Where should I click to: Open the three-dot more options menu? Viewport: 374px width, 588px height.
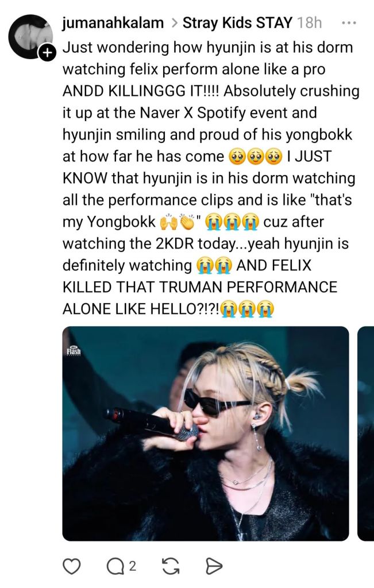[349, 23]
